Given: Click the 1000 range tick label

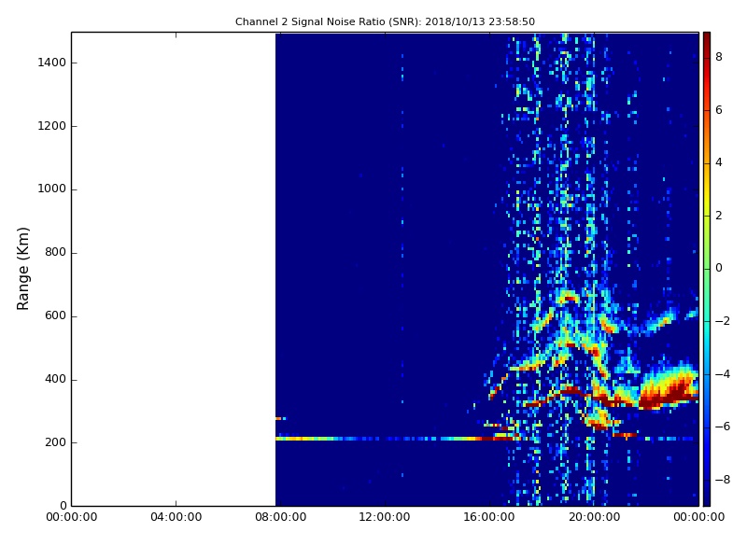Looking at the screenshot, I should coord(52,189).
